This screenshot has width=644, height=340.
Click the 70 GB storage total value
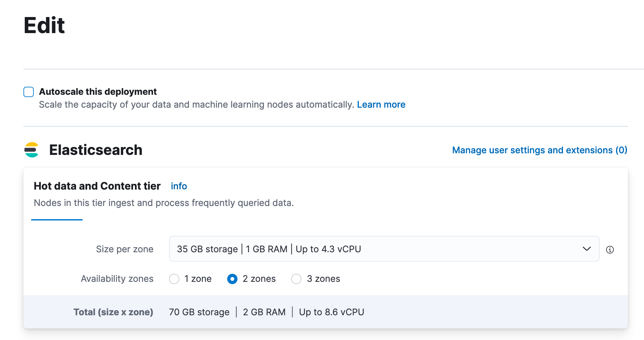coord(199,312)
